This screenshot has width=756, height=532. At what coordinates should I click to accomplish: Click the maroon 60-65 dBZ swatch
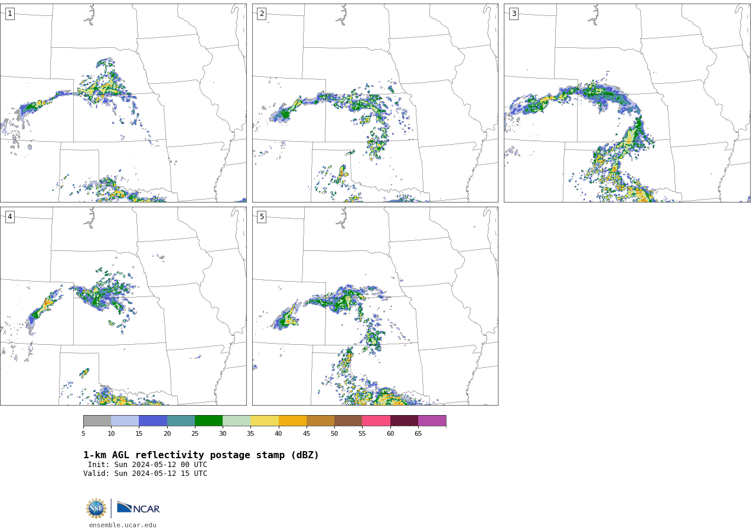pos(404,420)
